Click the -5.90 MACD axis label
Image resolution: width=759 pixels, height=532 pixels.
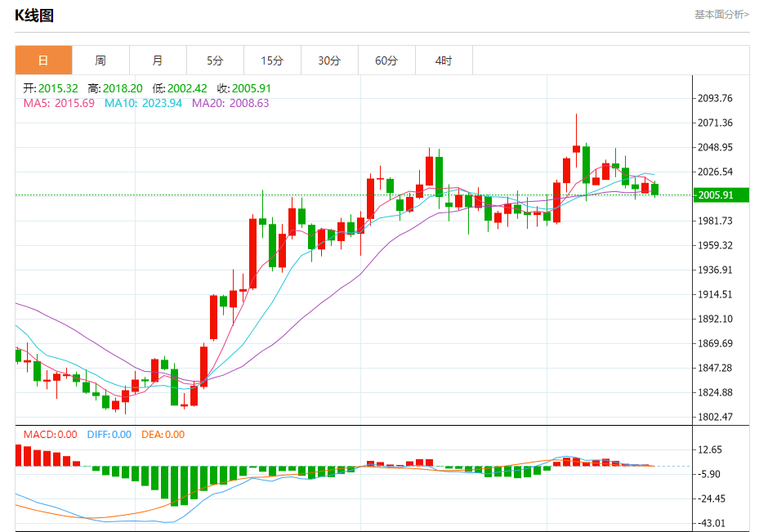tap(709, 475)
